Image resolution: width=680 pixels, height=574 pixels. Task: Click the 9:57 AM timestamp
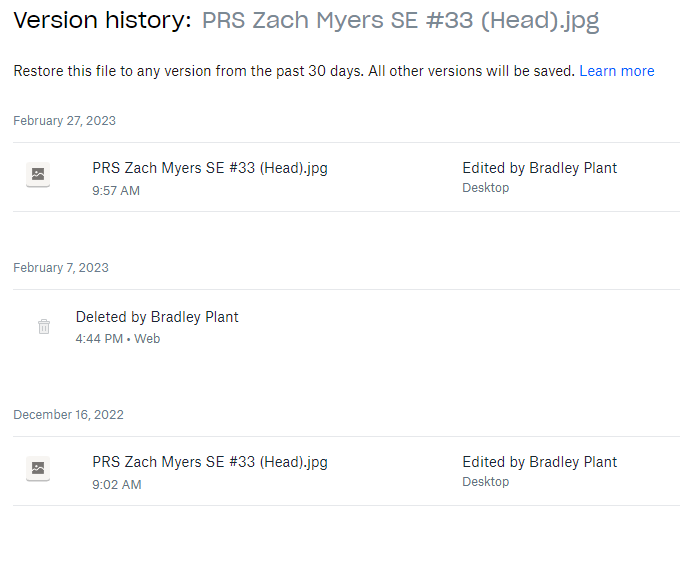pos(116,191)
